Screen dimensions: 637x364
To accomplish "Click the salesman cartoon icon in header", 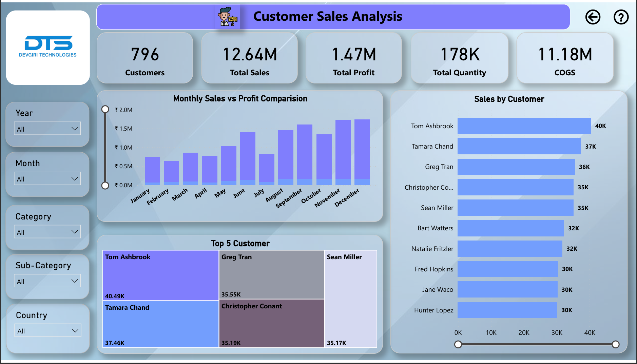I will point(228,17).
